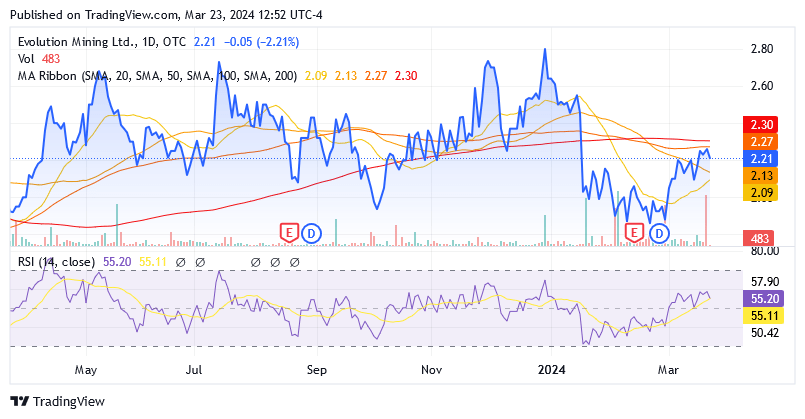Select the 'Evolution Mining Ltd., 1D, OTC' title
Image resolution: width=805 pixels, height=419 pixels.
102,42
